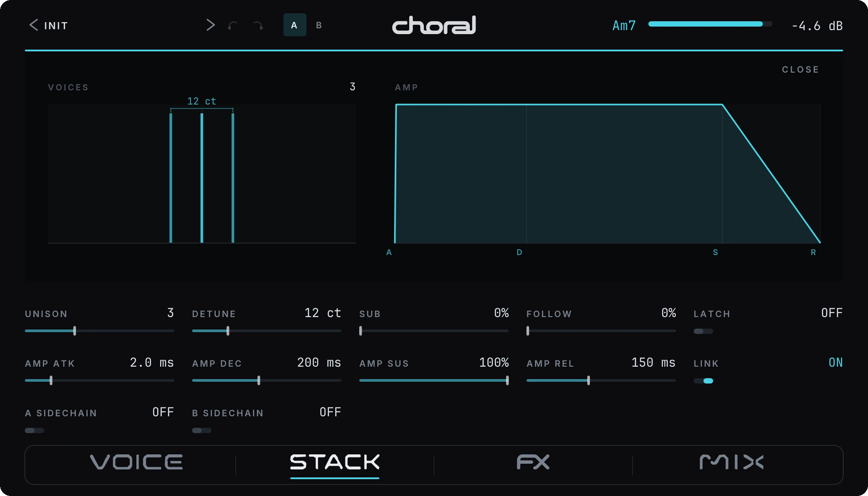Open the MIX tab
This screenshot has height=496, width=868.
coord(732,462)
